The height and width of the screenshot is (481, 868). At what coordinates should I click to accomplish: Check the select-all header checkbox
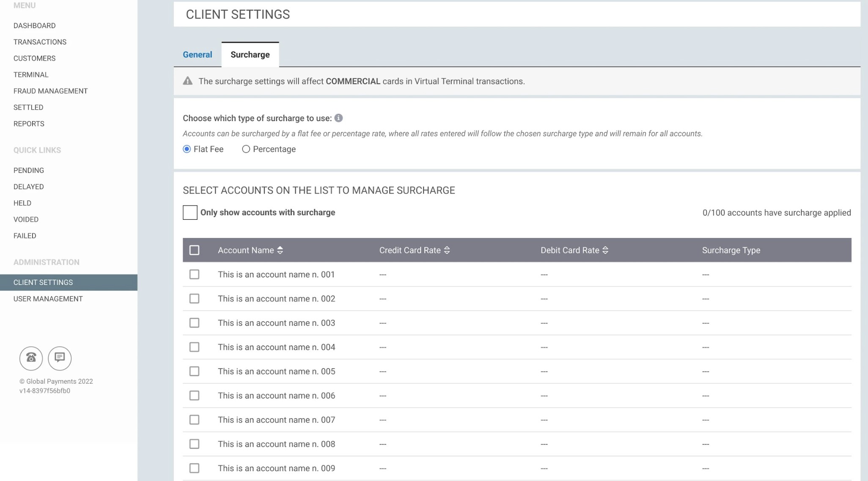pos(194,250)
